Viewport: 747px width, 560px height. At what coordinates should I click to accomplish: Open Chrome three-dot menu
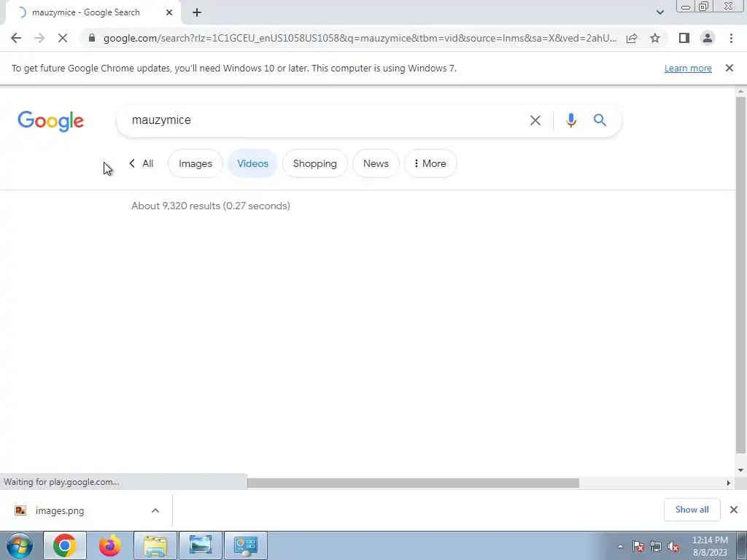[731, 38]
